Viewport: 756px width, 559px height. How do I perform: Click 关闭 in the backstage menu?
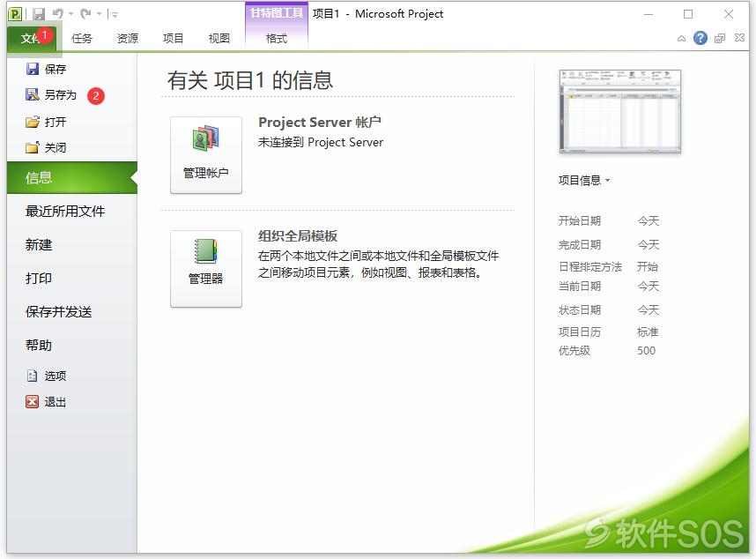tap(47, 147)
